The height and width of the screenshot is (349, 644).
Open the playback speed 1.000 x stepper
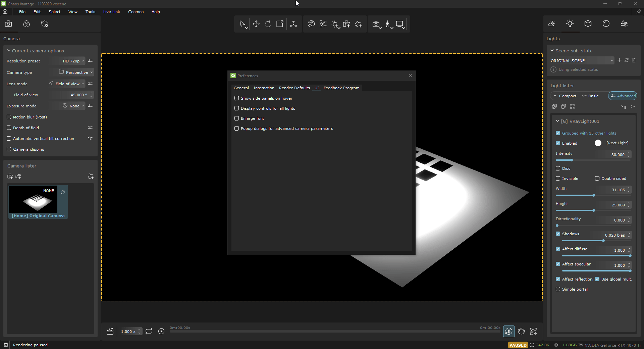point(140,332)
